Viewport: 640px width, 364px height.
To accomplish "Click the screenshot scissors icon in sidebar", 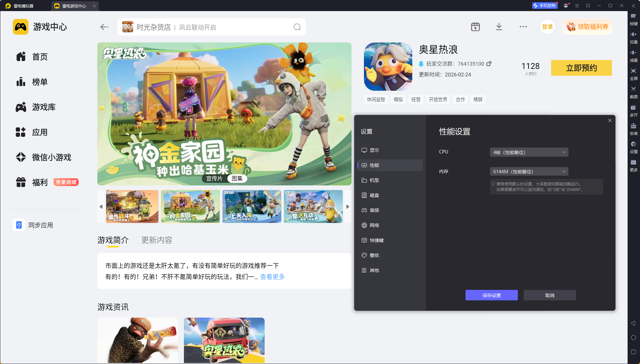I will (633, 89).
